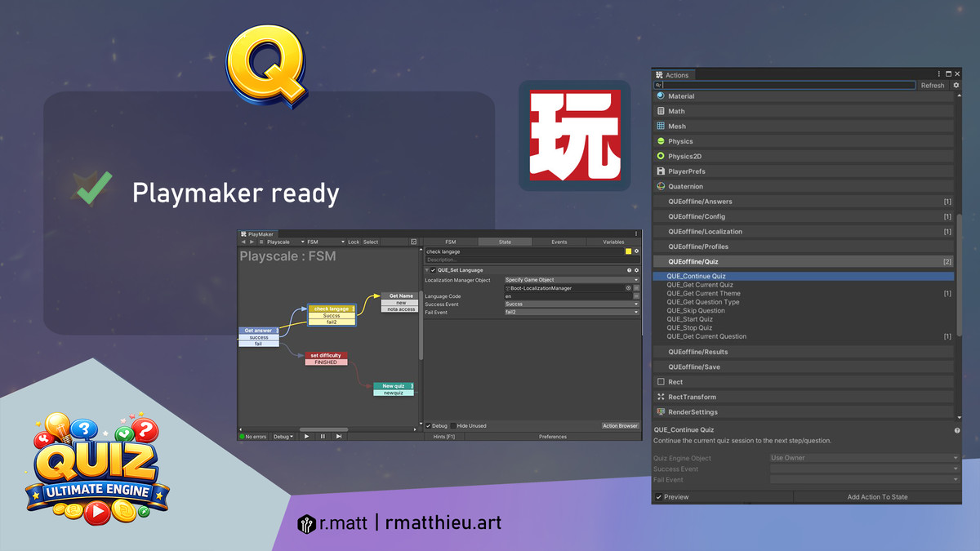This screenshot has width=980, height=551.
Task: Open the Actions window kebab menu
Action: (x=939, y=74)
